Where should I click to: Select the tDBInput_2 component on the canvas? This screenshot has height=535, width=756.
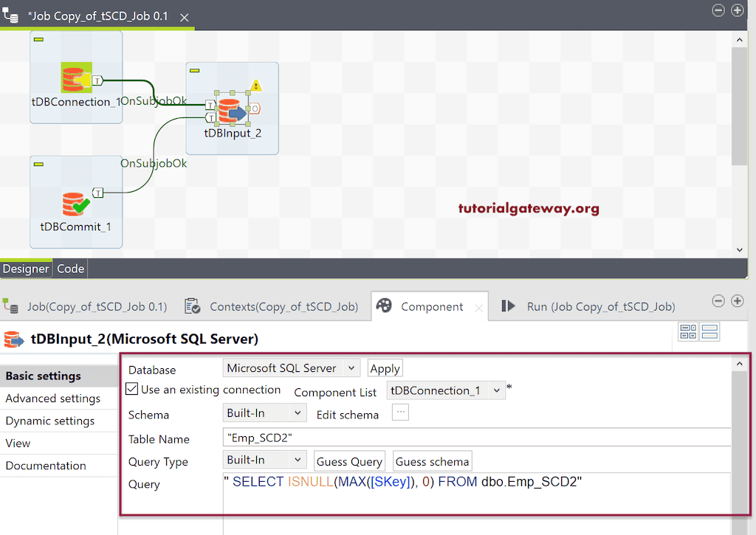tap(231, 108)
